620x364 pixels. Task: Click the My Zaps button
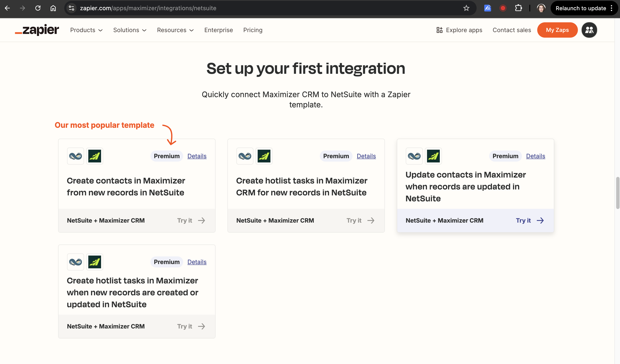pos(557,30)
